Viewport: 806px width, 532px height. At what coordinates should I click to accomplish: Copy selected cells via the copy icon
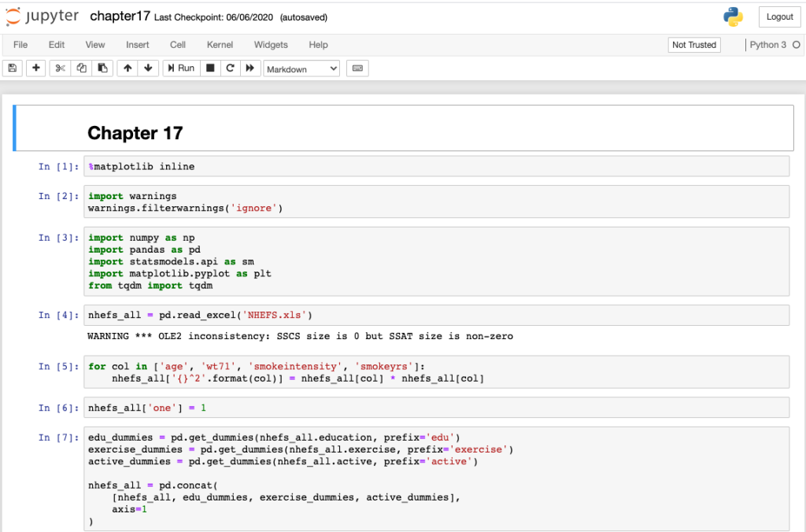tap(81, 68)
